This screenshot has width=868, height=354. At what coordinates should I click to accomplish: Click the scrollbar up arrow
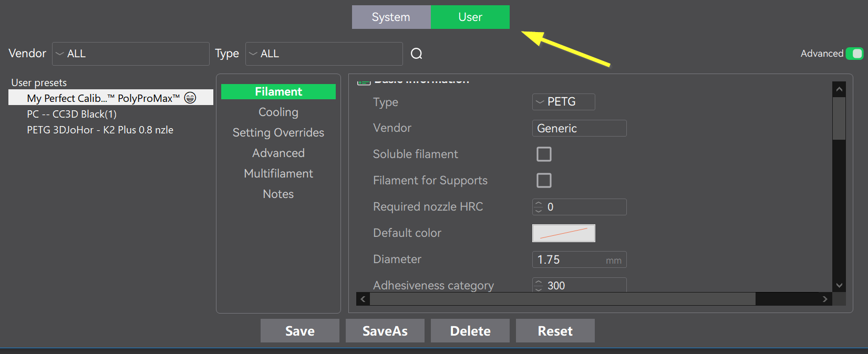pyautogui.click(x=839, y=89)
